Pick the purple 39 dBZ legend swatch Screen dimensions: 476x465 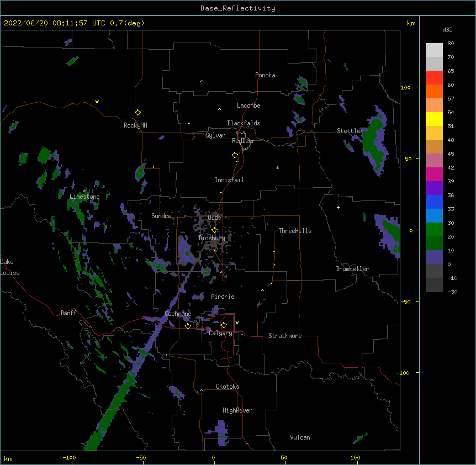point(434,188)
